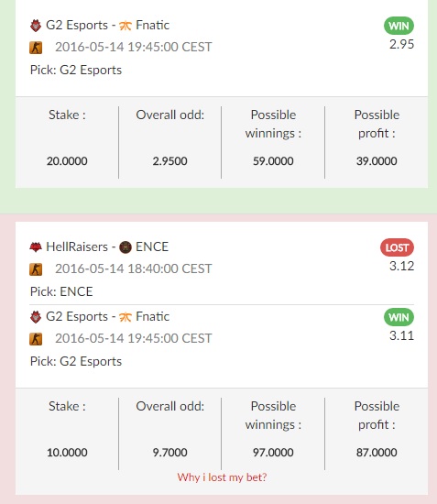Screen dimensions: 437x504
Task: Click G2 Esports logo in second bet slip
Action: pyautogui.click(x=36, y=317)
